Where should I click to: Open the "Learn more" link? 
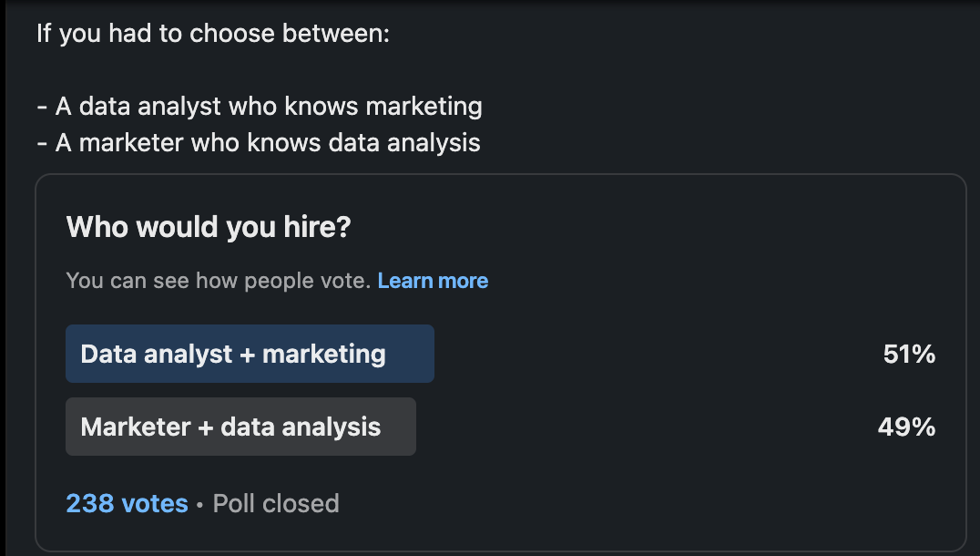(433, 281)
